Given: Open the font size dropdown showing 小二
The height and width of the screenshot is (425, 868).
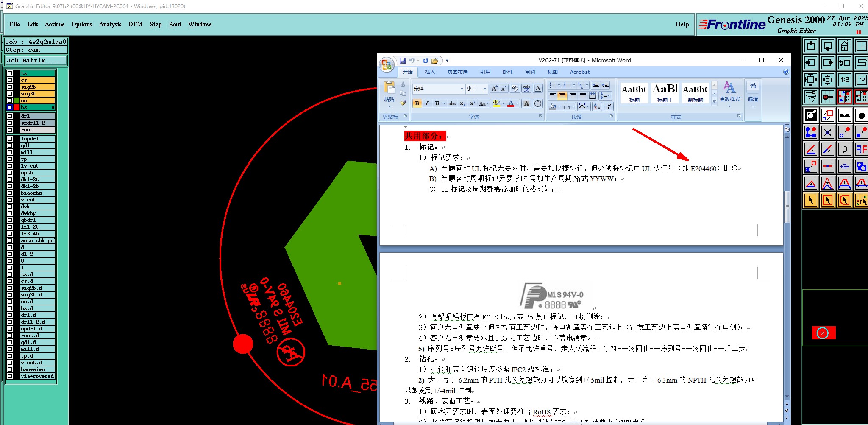Looking at the screenshot, I should pos(485,89).
